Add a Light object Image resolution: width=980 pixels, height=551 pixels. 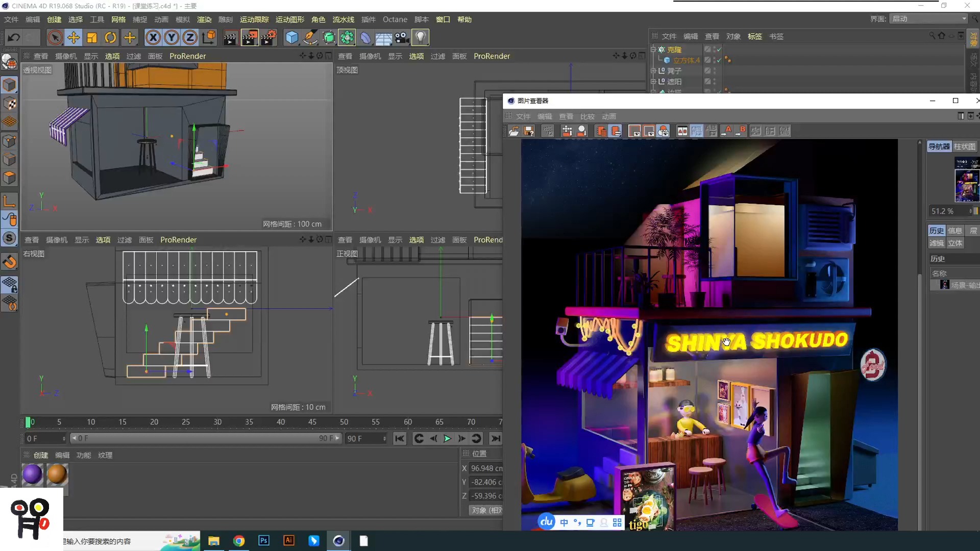420,37
